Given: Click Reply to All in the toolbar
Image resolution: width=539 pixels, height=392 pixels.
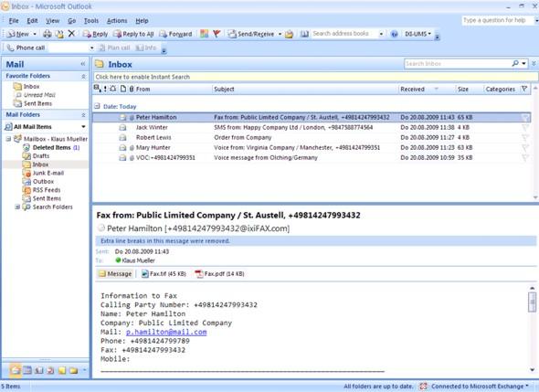Looking at the screenshot, I should (x=133, y=34).
